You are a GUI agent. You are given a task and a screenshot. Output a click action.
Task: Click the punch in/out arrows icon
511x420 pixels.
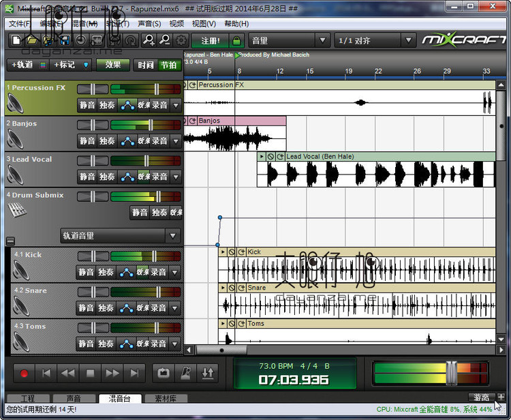point(208,373)
